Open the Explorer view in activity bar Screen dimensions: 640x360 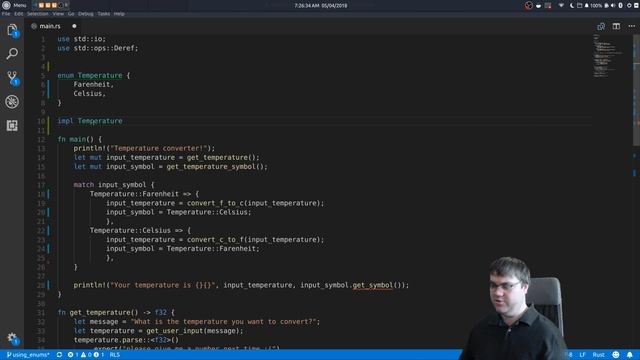pyautogui.click(x=12, y=30)
